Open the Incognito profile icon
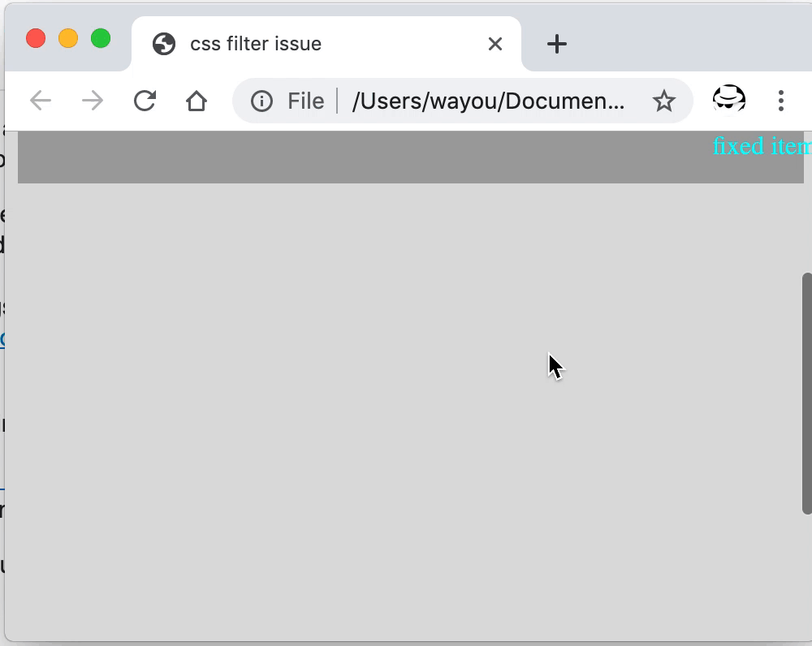Screen dimensions: 812x646 tap(729, 99)
